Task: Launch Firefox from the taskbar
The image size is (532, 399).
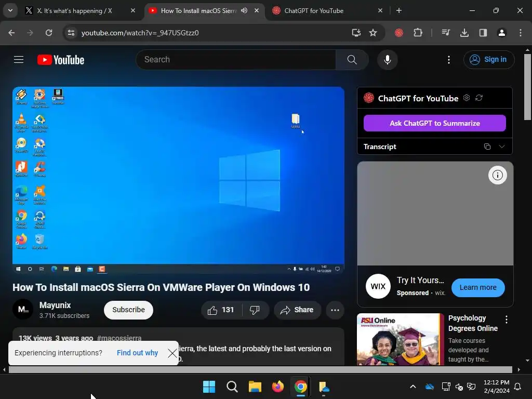Action: (278, 387)
